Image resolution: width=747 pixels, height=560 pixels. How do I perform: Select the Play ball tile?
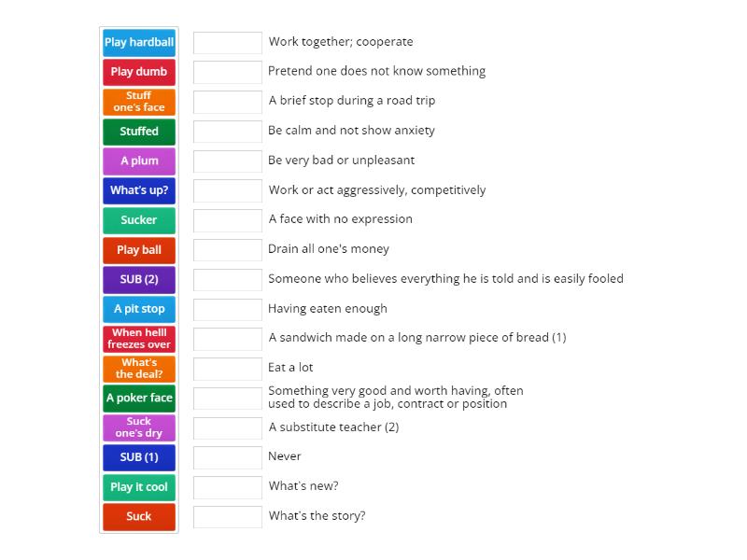[x=138, y=250]
